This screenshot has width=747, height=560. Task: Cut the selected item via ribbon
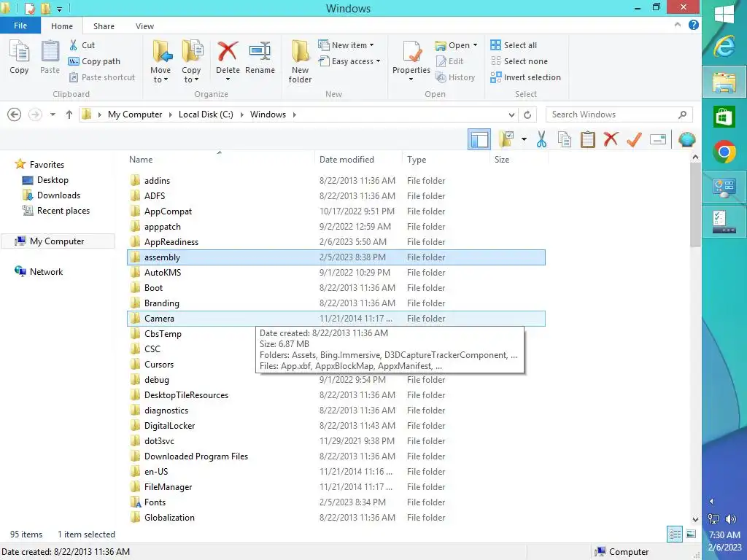point(82,45)
